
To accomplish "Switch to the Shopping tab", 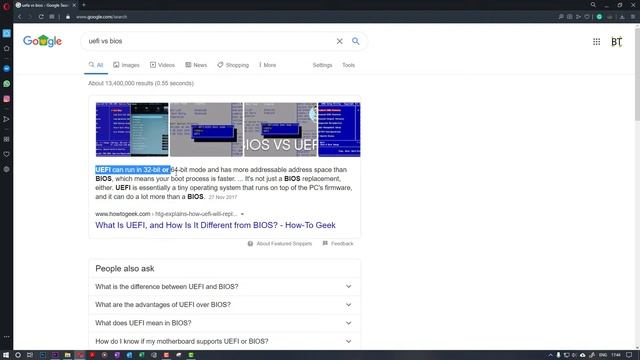I will (x=233, y=65).
